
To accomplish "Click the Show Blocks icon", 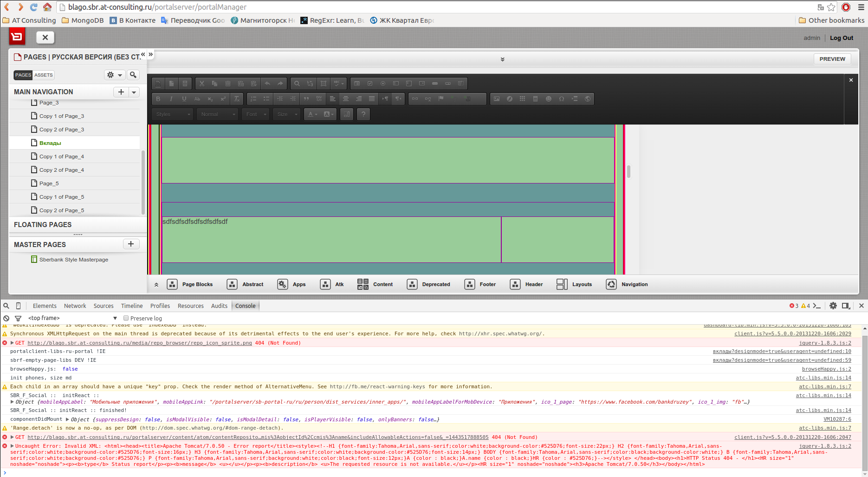I will pos(347,114).
